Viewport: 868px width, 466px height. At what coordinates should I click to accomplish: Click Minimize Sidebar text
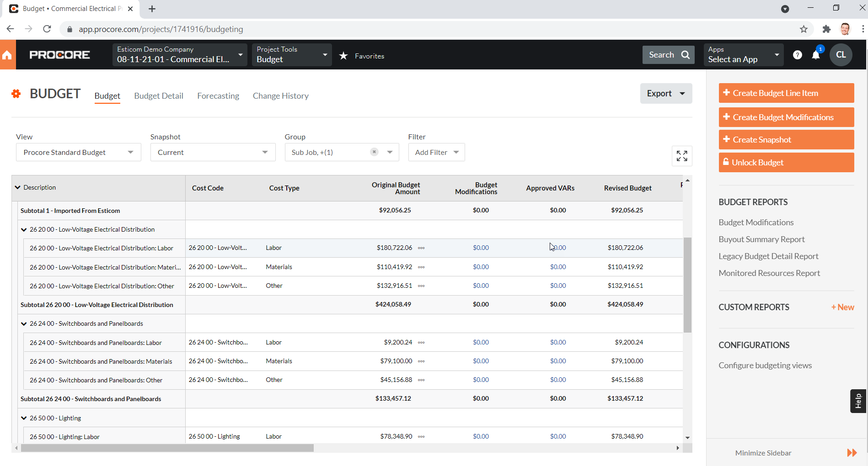763,453
